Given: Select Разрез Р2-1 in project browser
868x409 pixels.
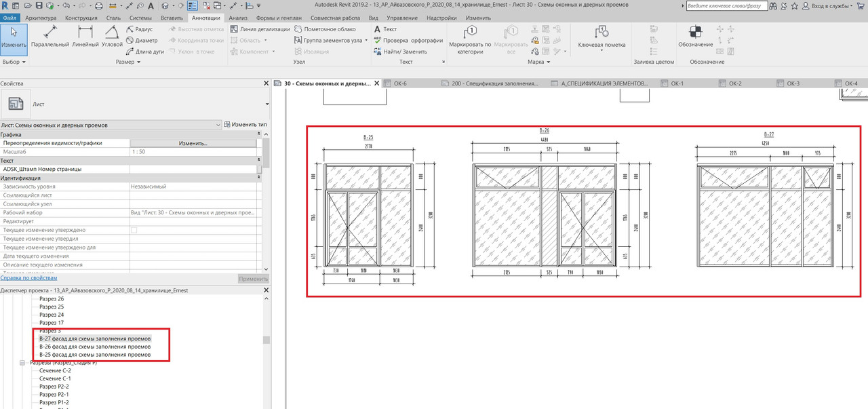Looking at the screenshot, I should 54,394.
